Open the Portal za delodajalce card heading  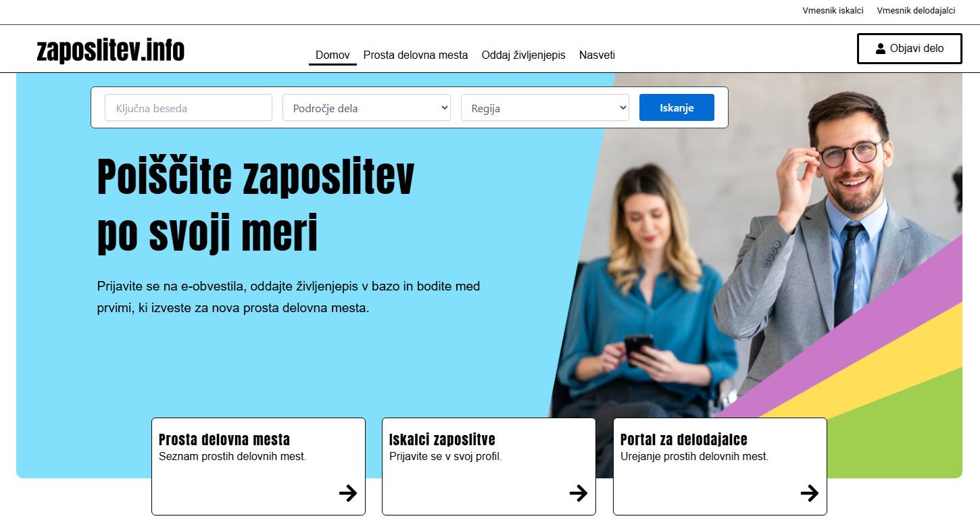click(x=684, y=440)
